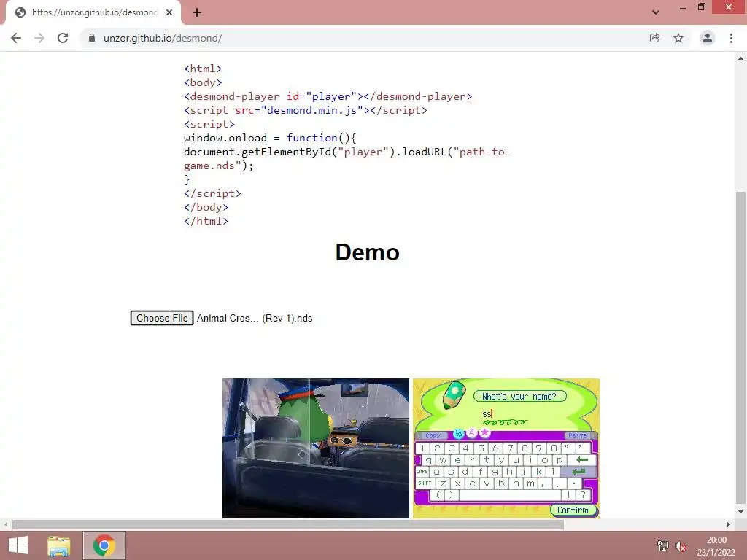The height and width of the screenshot is (560, 747).
Task: Open the tab search chevron
Action: 656,12
